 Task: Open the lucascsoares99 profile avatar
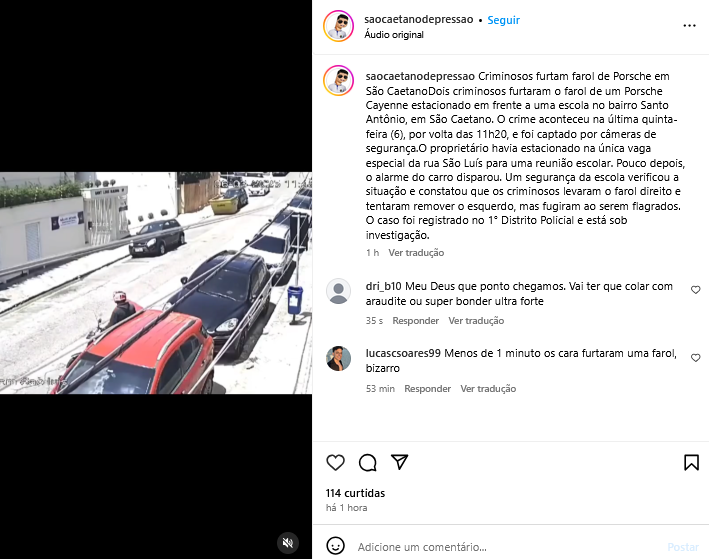[339, 358]
